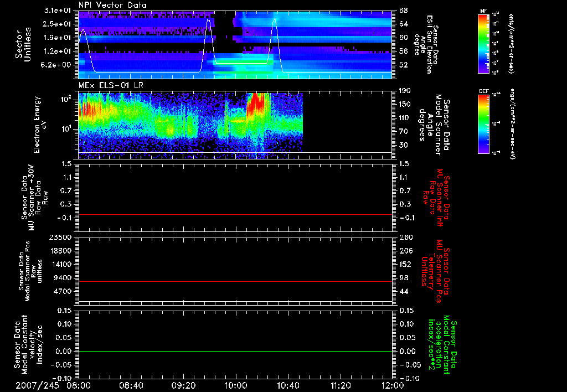Screen dimensions: 567x392
Task: Click the Model Scanner Angle degrees label
Action: tap(434, 125)
